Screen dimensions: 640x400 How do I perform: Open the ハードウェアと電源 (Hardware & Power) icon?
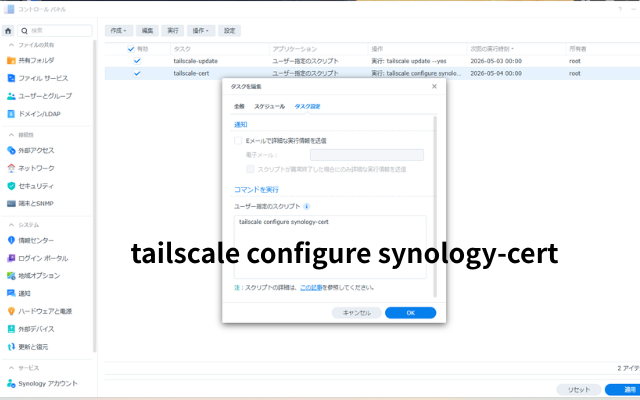(12, 311)
